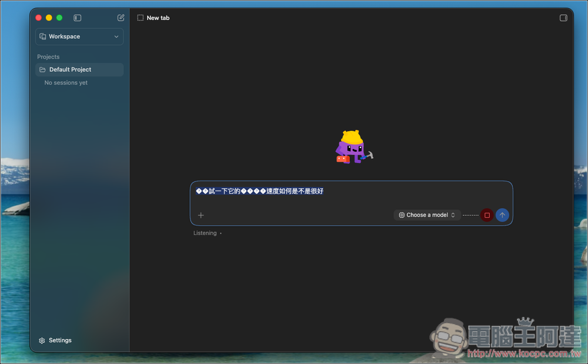
Task: Send the prompt with blue arrow button
Action: click(x=502, y=215)
